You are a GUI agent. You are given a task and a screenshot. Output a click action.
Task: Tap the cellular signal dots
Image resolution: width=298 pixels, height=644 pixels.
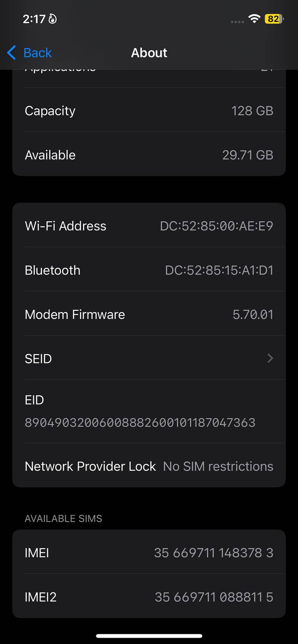coord(237,22)
